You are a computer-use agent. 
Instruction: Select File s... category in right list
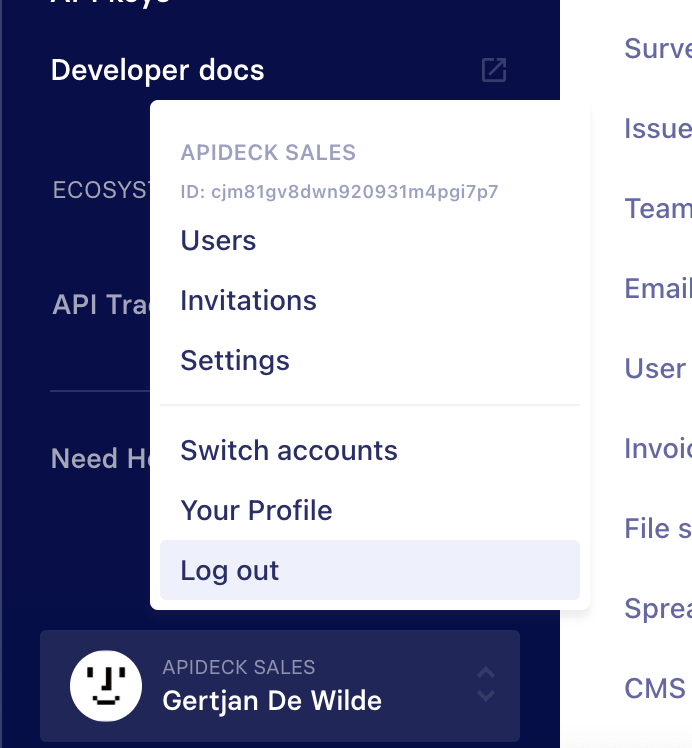(658, 528)
